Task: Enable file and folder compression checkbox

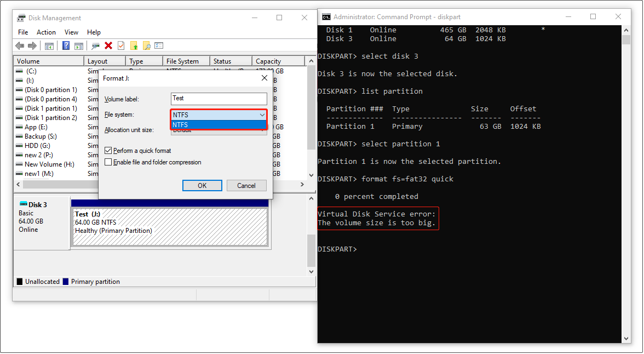Action: [108, 162]
